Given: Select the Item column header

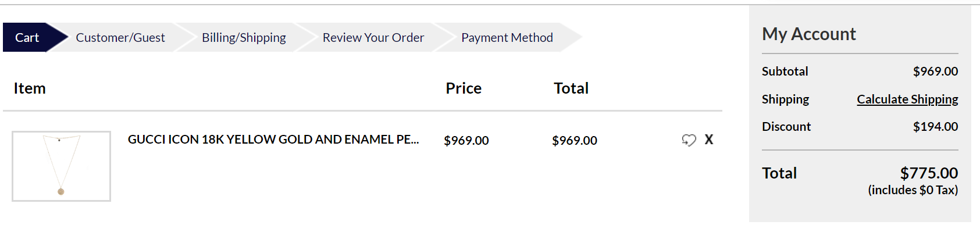Looking at the screenshot, I should point(30,88).
